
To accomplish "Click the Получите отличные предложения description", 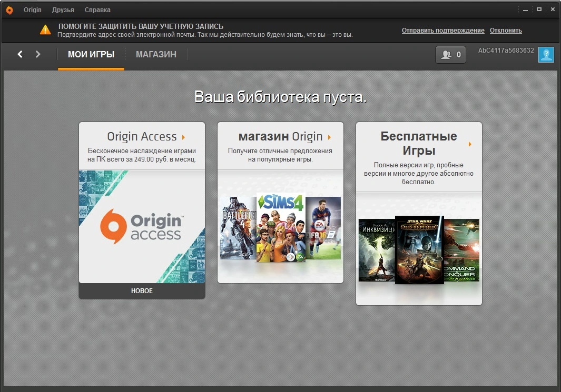I will (x=280, y=155).
